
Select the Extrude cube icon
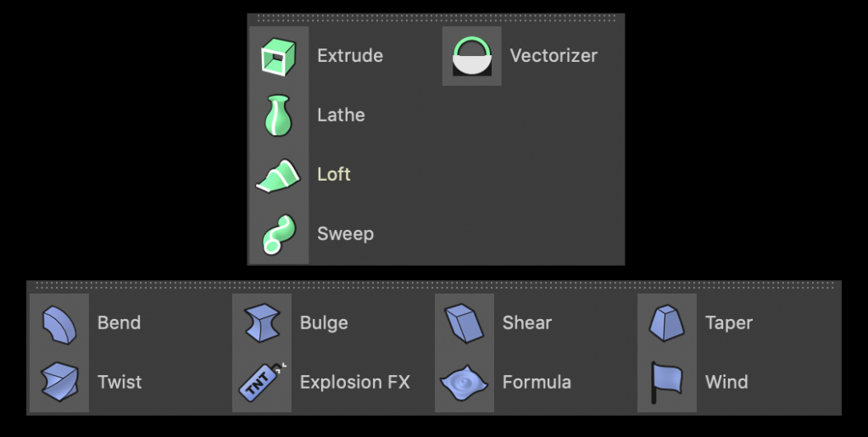(278, 56)
